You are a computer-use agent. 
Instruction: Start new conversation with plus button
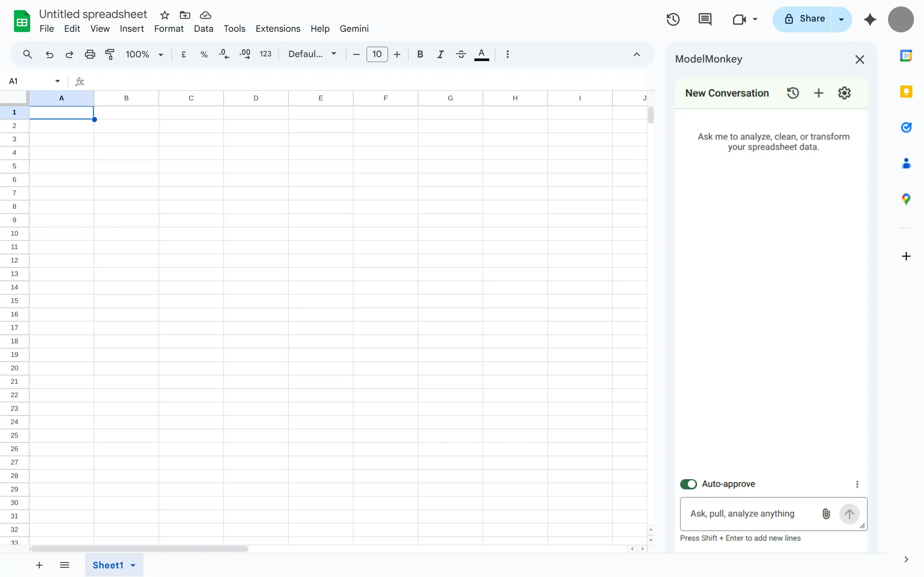point(818,93)
